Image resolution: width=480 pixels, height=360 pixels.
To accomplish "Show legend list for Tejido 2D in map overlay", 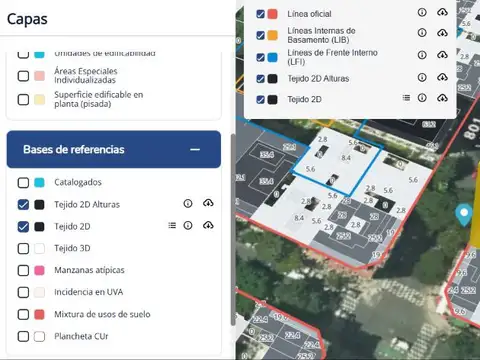I will coord(406,98).
